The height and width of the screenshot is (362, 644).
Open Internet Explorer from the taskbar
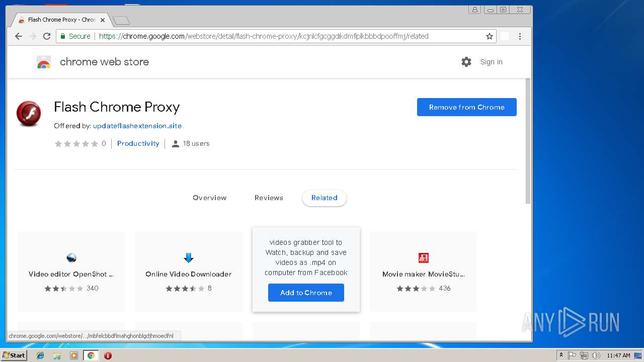pos(40,355)
